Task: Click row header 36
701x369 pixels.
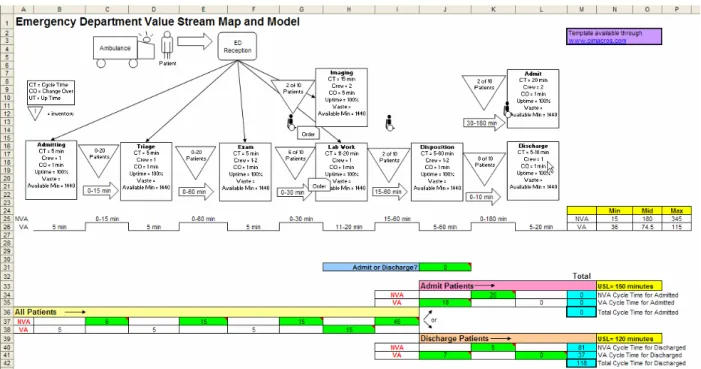Action: click(x=7, y=312)
